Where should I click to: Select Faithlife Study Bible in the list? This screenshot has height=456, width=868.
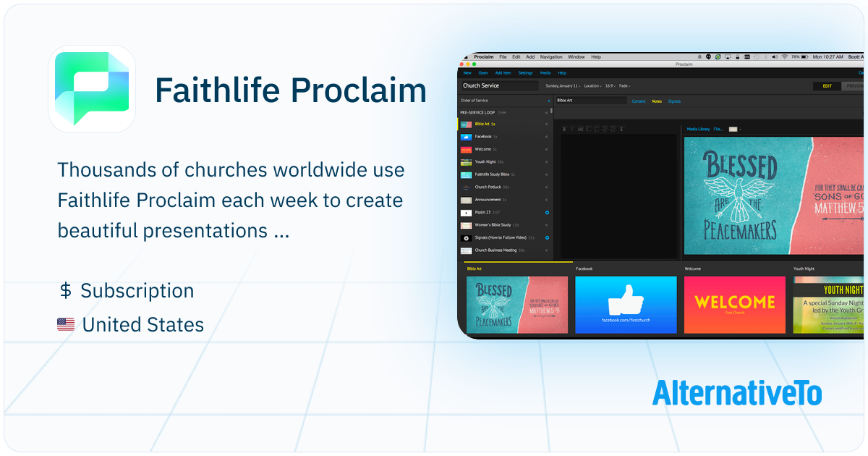[x=504, y=174]
